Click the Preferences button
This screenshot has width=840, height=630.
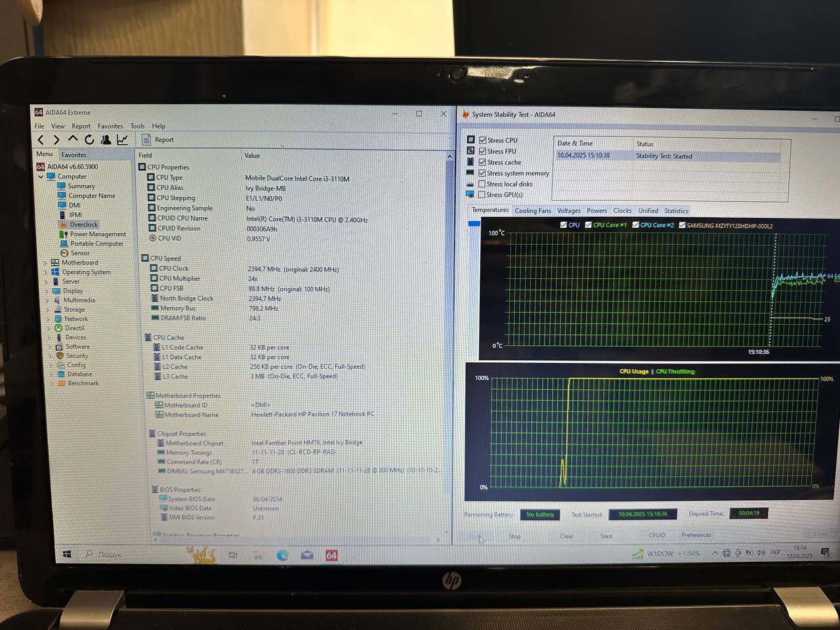(696, 535)
